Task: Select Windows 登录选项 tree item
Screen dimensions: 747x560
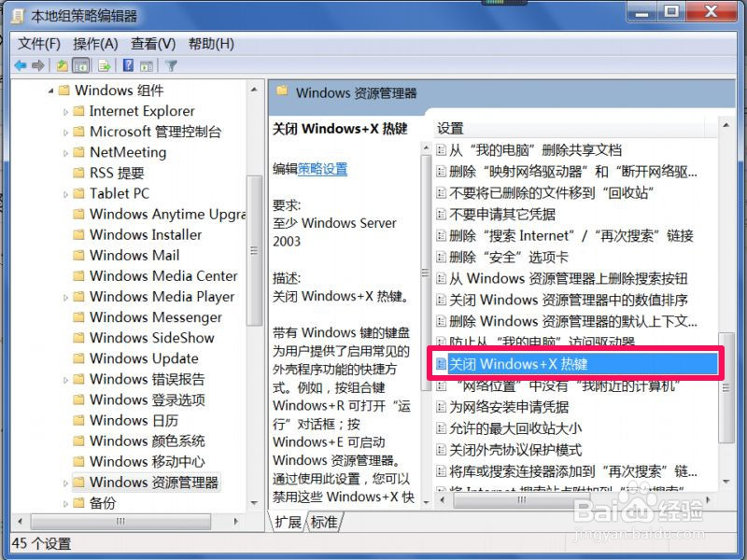Action: click(x=148, y=399)
